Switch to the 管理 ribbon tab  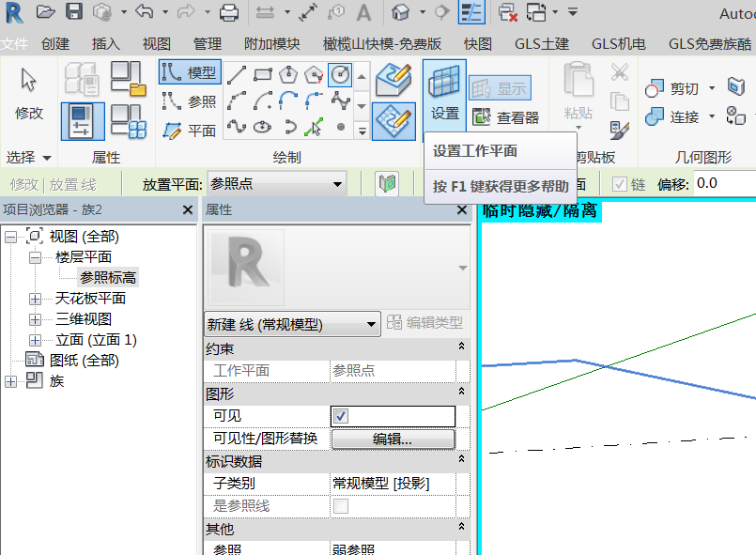tap(208, 44)
